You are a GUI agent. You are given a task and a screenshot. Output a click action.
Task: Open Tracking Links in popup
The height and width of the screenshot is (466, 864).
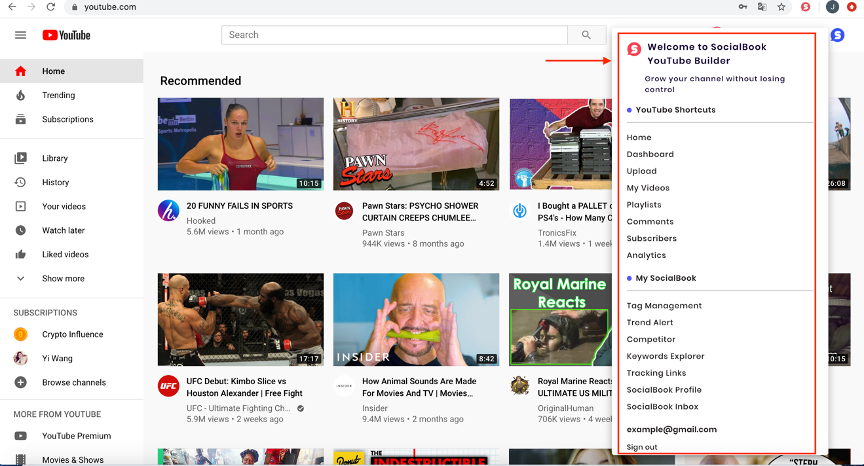[x=656, y=373]
